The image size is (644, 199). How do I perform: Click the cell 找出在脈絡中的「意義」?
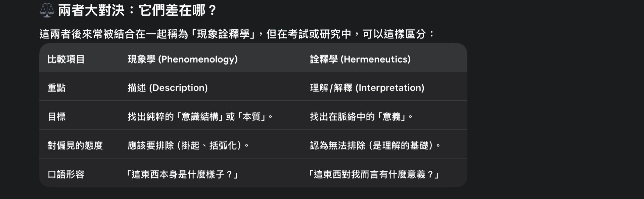pos(361,117)
